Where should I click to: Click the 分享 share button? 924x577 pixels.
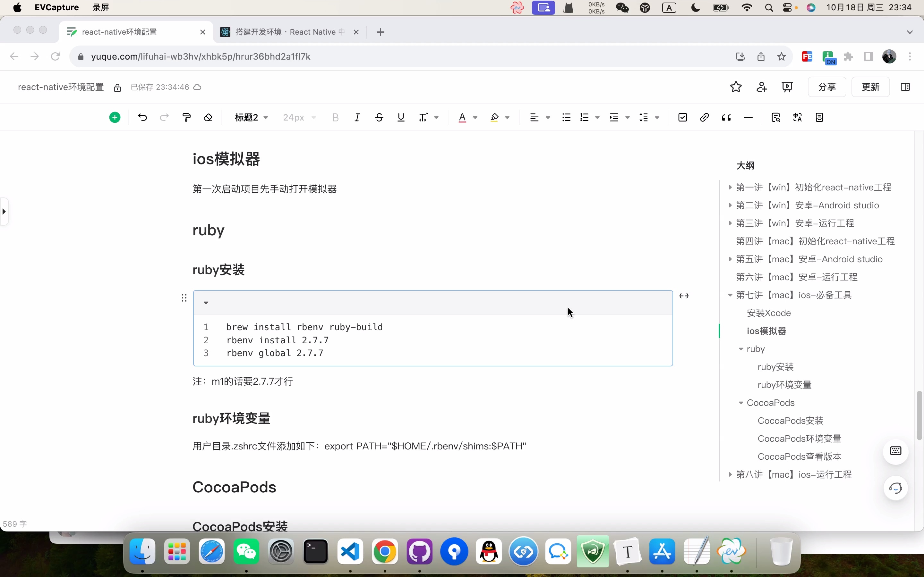[827, 87]
